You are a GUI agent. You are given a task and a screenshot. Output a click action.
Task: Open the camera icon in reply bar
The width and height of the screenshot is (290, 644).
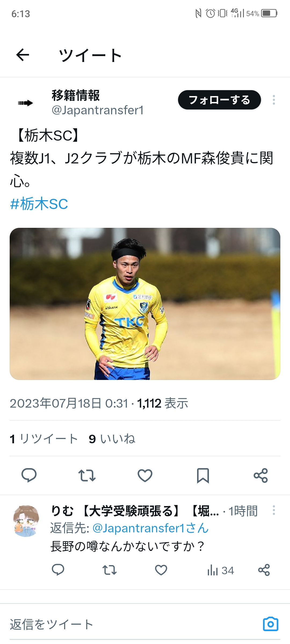271,624
